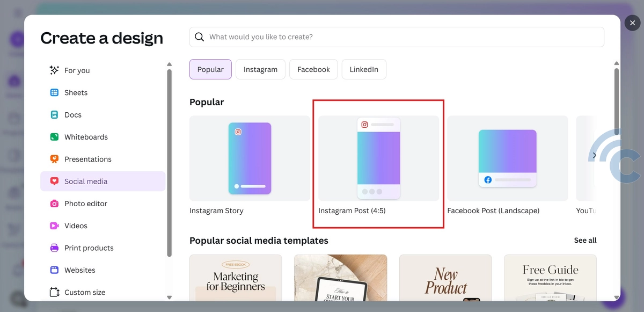Click the For you sparkle icon
This screenshot has height=312, width=644.
pyautogui.click(x=54, y=70)
